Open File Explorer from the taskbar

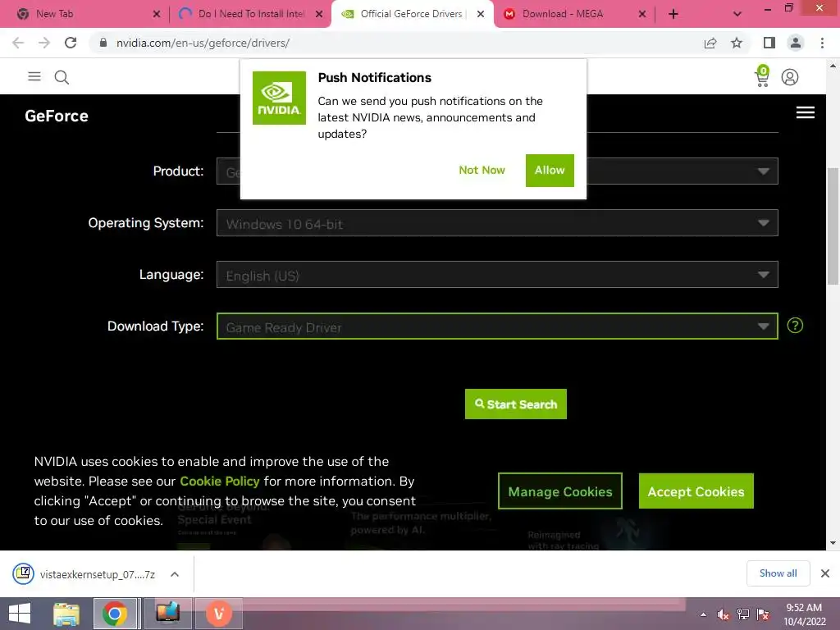tap(66, 614)
